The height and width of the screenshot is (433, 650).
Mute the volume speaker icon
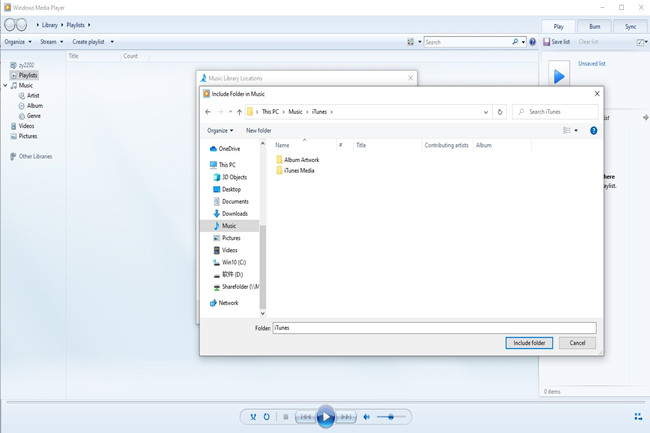(x=366, y=417)
